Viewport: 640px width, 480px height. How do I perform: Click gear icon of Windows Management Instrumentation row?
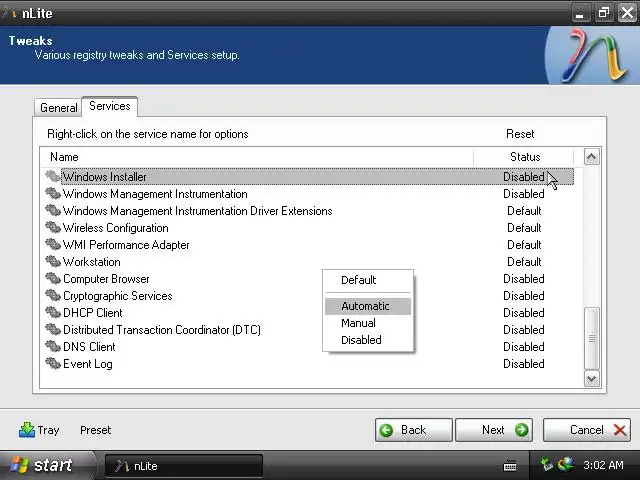(x=53, y=193)
